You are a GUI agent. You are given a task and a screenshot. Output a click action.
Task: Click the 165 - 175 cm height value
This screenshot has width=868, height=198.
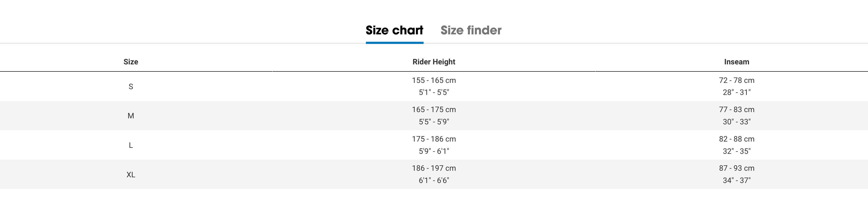434,110
